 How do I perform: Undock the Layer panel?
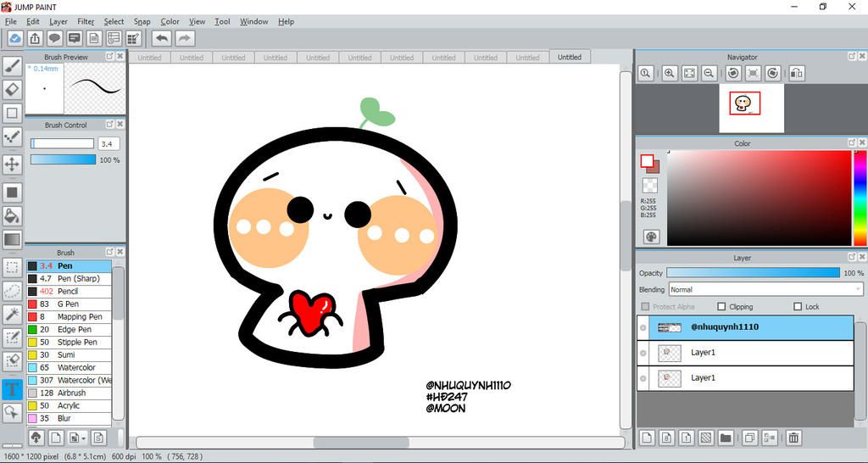(851, 257)
